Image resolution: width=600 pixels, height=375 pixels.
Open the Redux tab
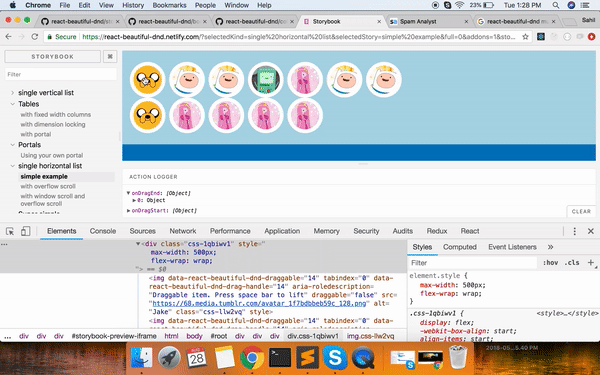[x=437, y=231]
